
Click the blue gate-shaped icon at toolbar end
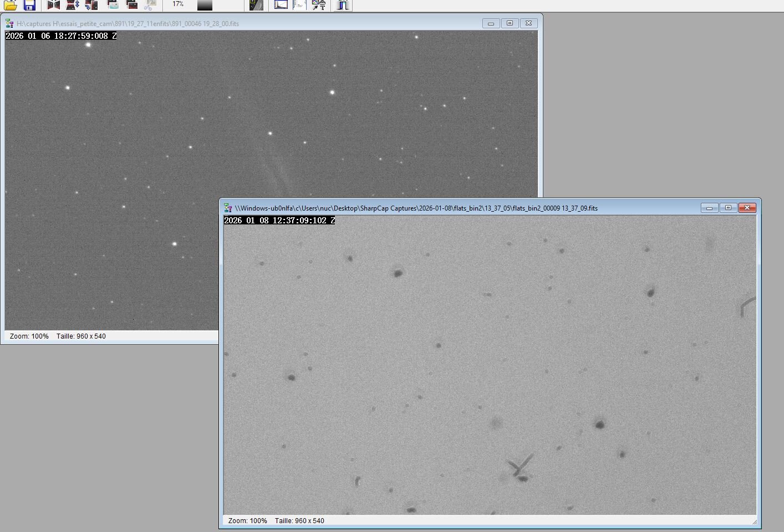tap(343, 5)
